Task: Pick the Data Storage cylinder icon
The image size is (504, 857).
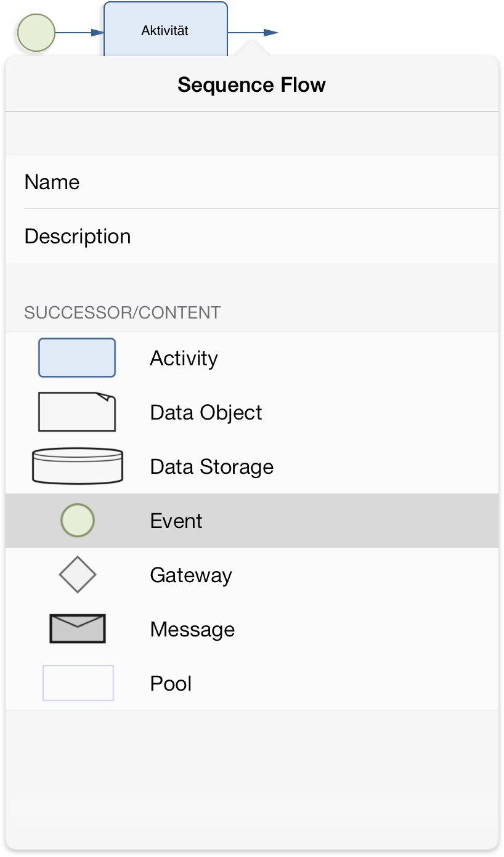Action: tap(77, 465)
